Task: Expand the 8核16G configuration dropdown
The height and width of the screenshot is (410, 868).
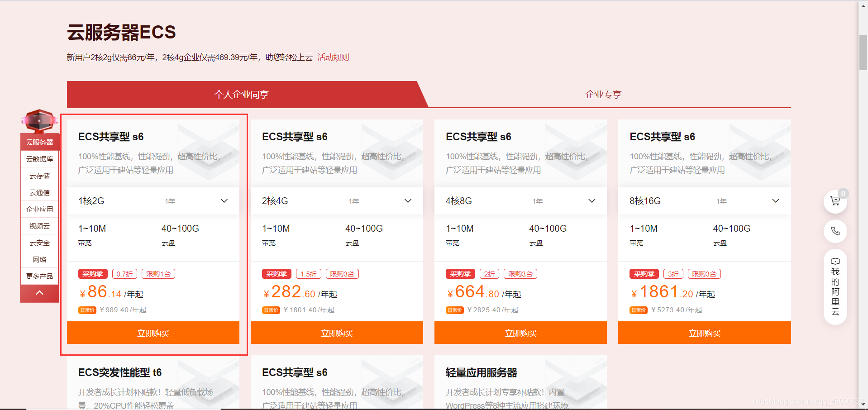Action: pyautogui.click(x=704, y=201)
